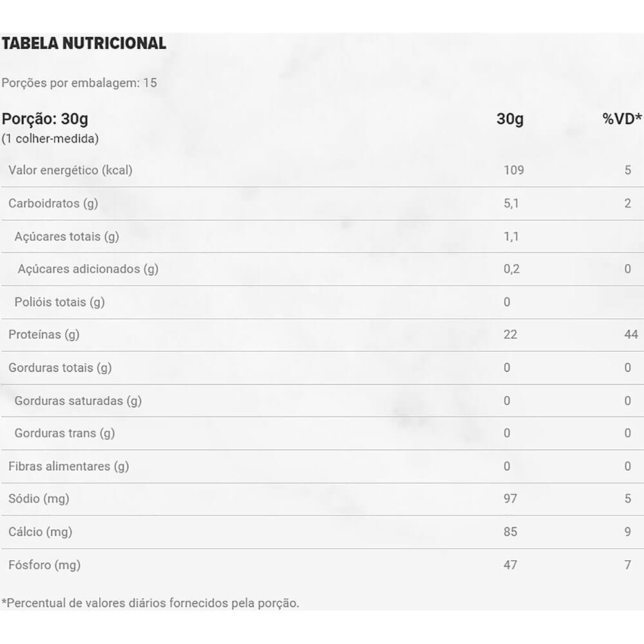Click the Açúcares totais (g) row label
Image resolution: width=644 pixels, height=644 pixels.
67,236
